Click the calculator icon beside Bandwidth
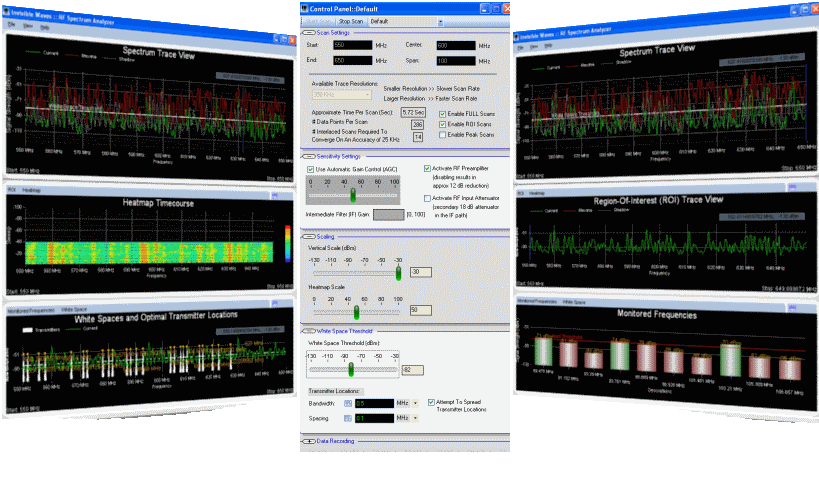This screenshot has width=819, height=484. (x=348, y=404)
